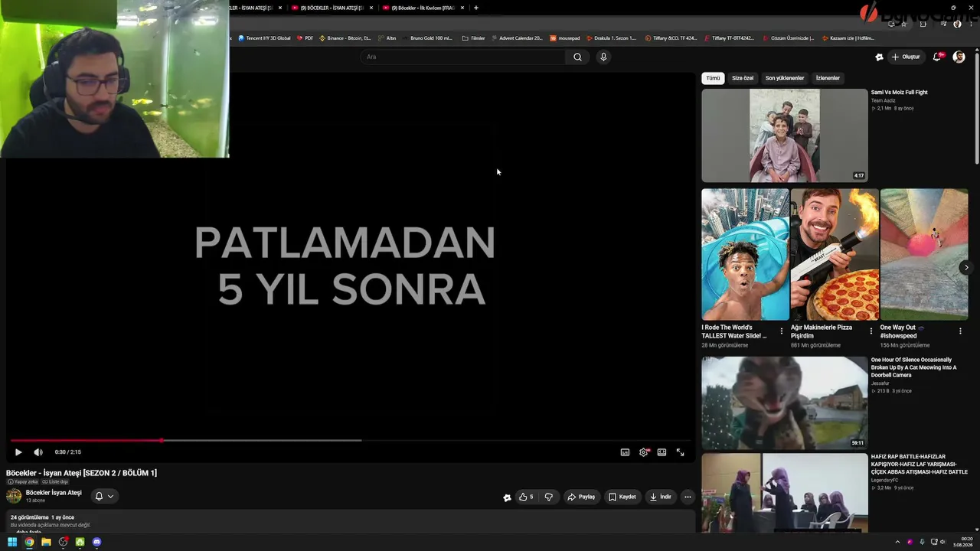Image resolution: width=980 pixels, height=551 pixels.
Task: Open the Tencent HY 3D Global bookmark
Action: point(264,37)
